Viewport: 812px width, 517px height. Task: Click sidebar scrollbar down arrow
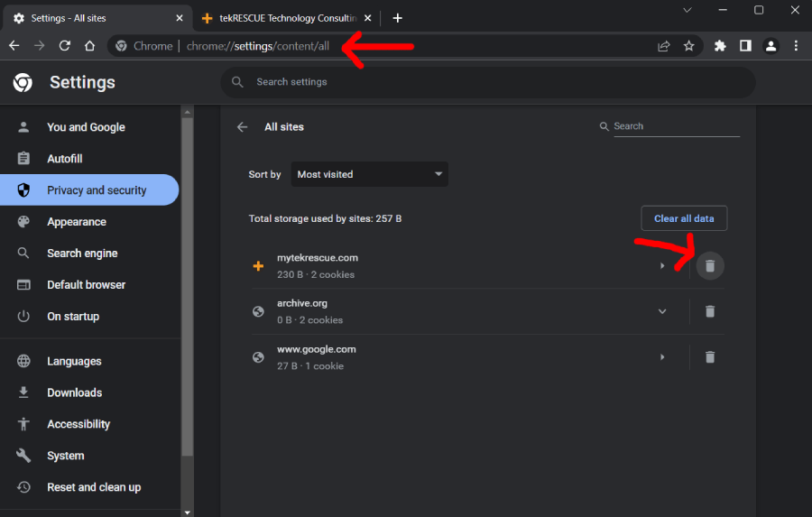tap(187, 512)
